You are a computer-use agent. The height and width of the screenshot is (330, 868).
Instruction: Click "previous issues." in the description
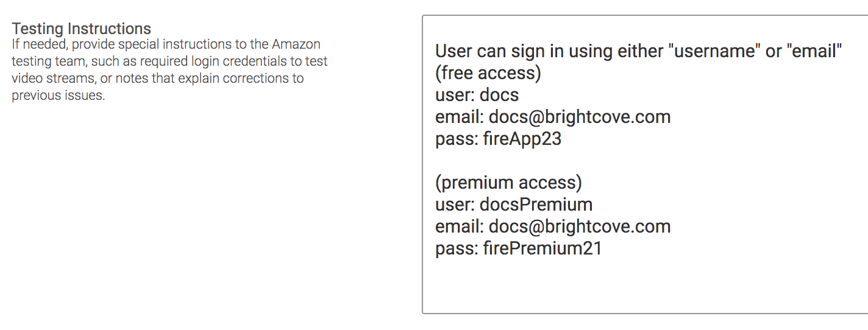(x=58, y=96)
